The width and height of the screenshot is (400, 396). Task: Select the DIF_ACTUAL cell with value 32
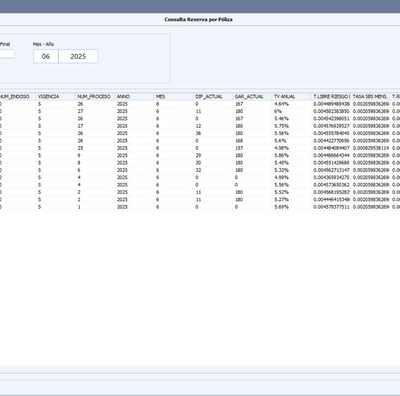[198, 170]
